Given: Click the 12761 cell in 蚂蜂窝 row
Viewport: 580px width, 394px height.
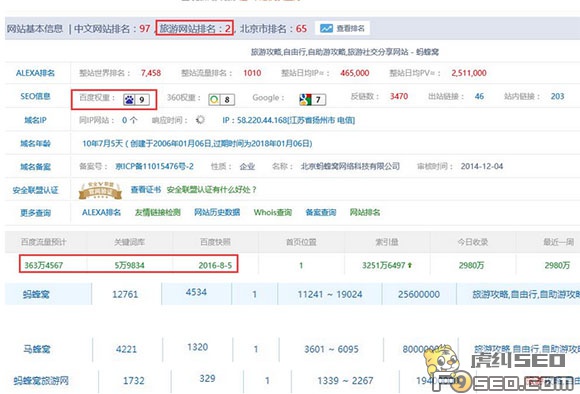Looking at the screenshot, I should pos(125,294).
